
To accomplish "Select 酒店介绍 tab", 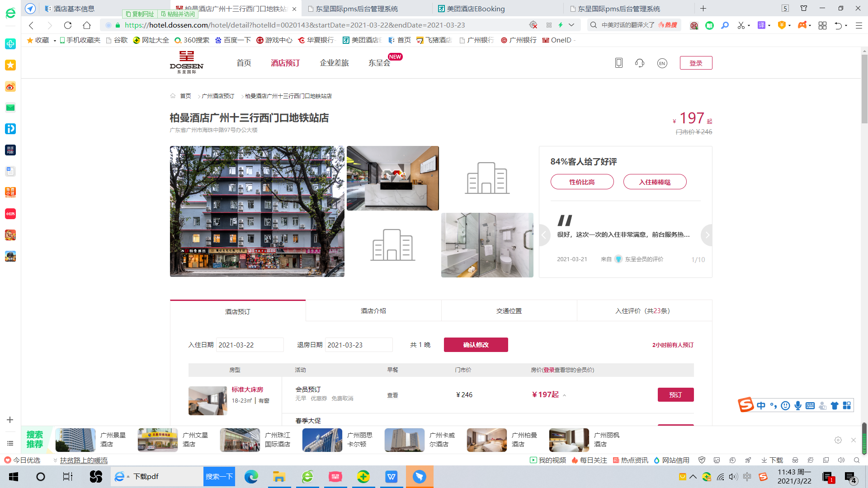I will coord(373,311).
